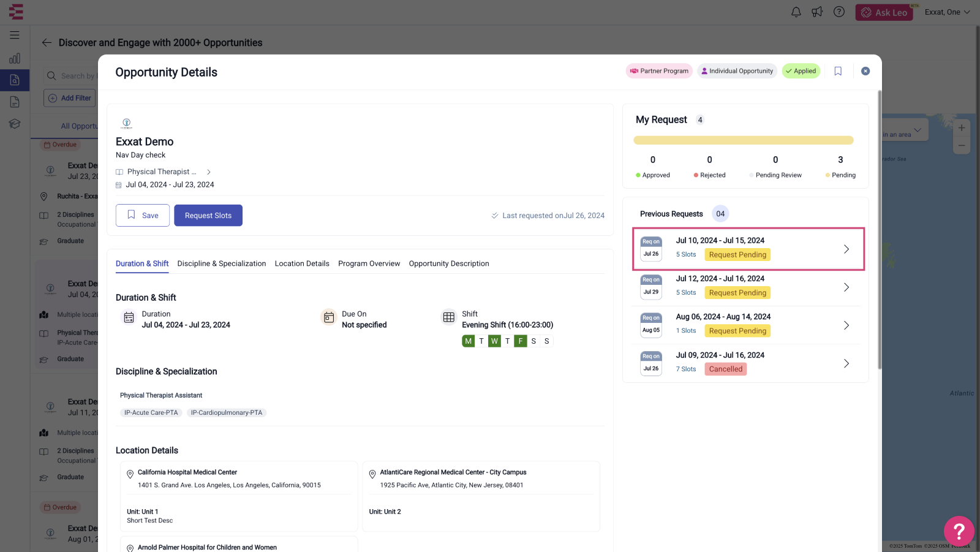The image size is (980, 552).
Task: Toggle Wednesday in shift days
Action: coord(494,341)
